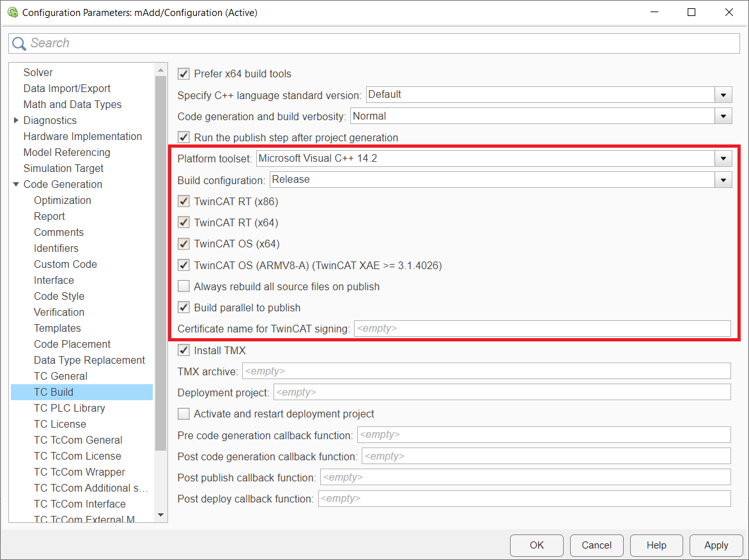Select Solver category
The width and height of the screenshot is (749, 560).
pos(38,73)
